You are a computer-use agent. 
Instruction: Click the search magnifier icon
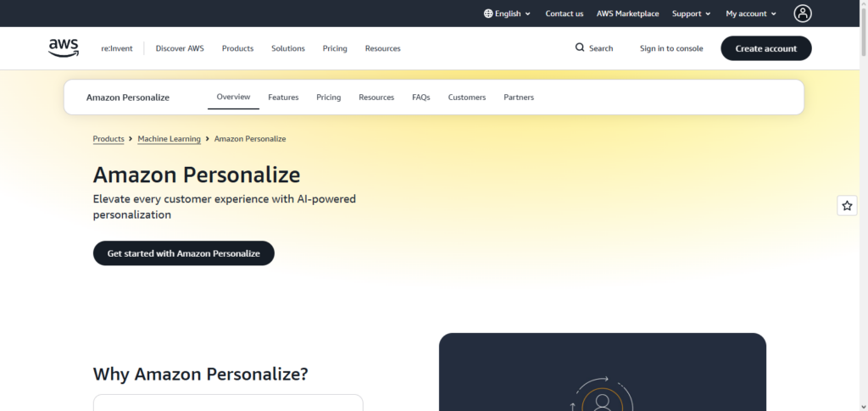pos(580,47)
